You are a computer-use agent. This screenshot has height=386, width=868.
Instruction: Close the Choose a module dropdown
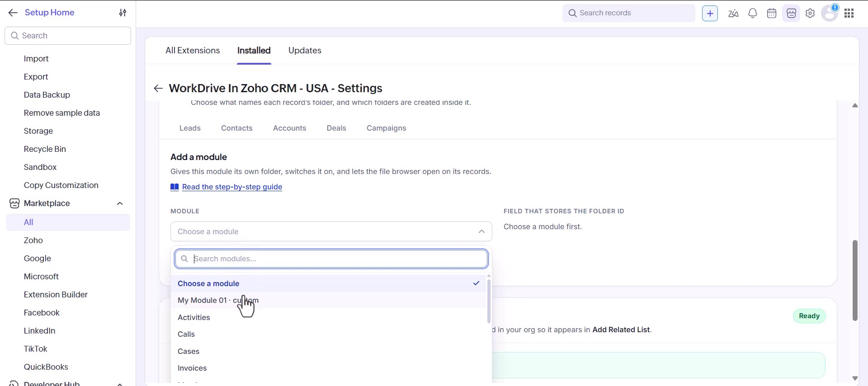(481, 231)
